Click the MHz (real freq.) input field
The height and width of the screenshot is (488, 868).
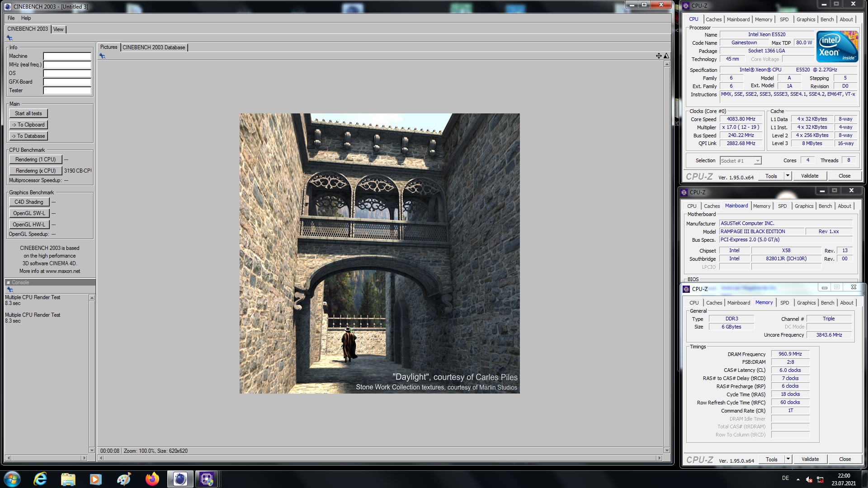click(x=67, y=65)
